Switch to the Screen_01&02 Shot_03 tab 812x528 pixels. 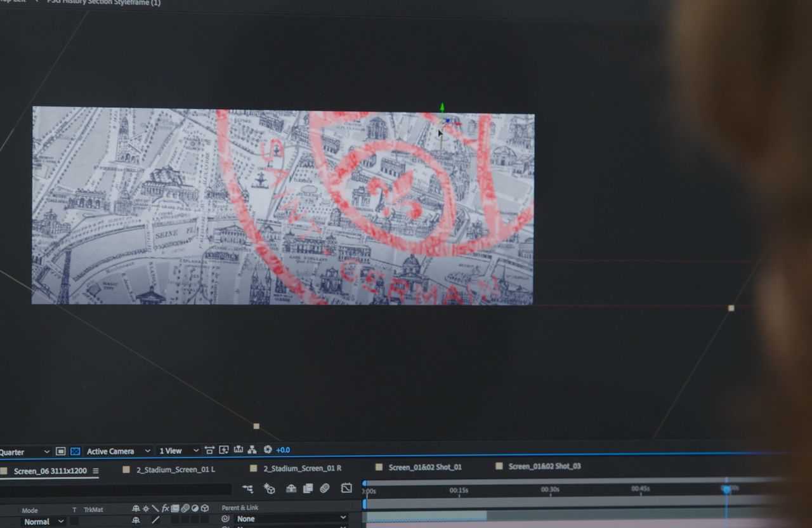544,466
